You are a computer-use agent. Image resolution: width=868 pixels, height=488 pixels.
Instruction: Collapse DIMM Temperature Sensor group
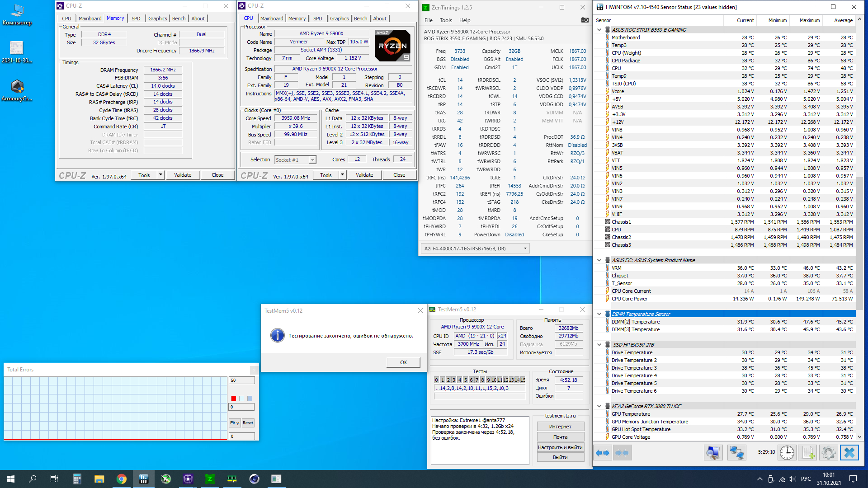click(599, 314)
